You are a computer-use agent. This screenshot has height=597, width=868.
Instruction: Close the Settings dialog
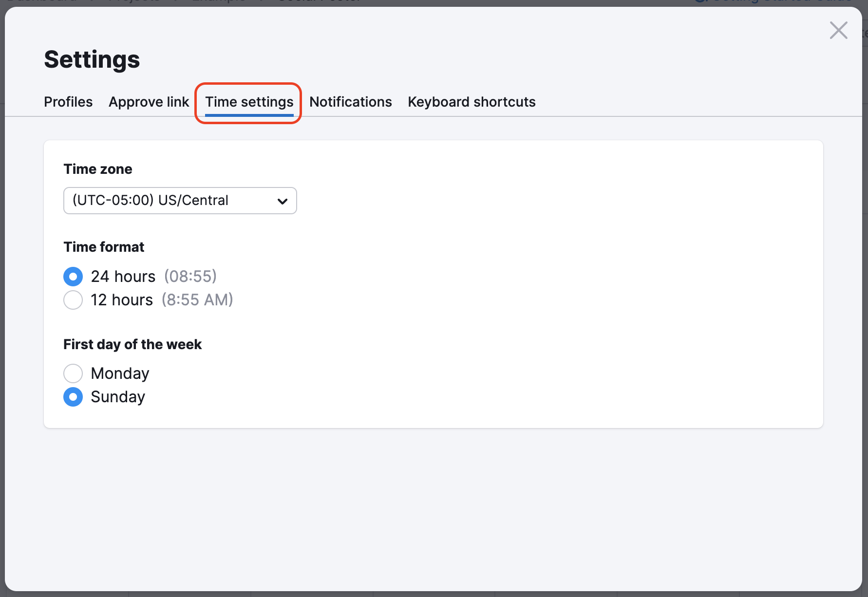tap(838, 30)
